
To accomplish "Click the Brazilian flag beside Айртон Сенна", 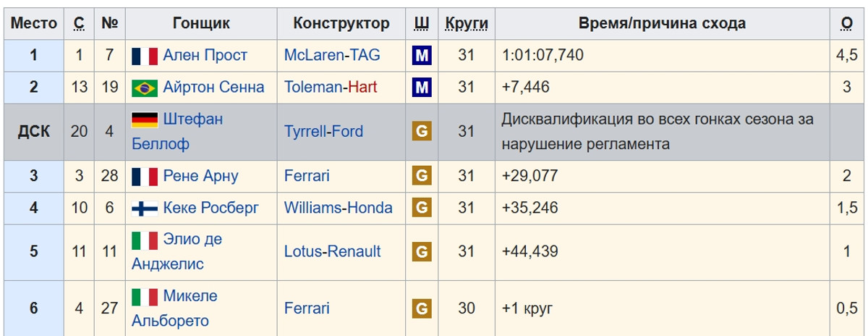I will click(145, 88).
